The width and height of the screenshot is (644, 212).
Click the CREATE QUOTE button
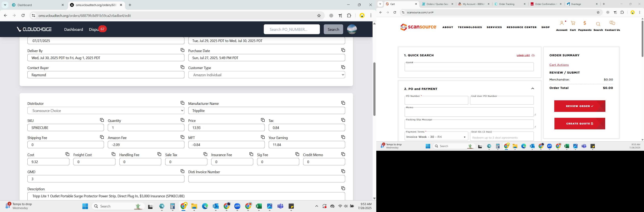pos(580,124)
